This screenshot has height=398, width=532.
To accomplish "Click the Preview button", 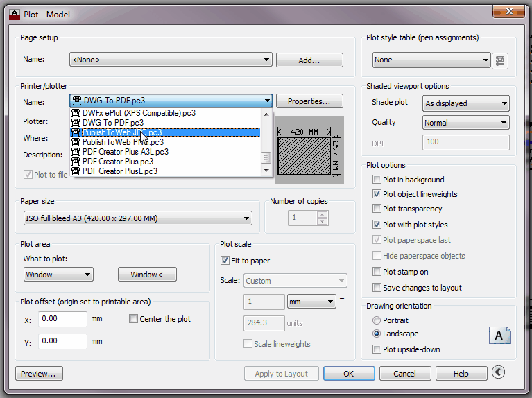I will tap(39, 374).
